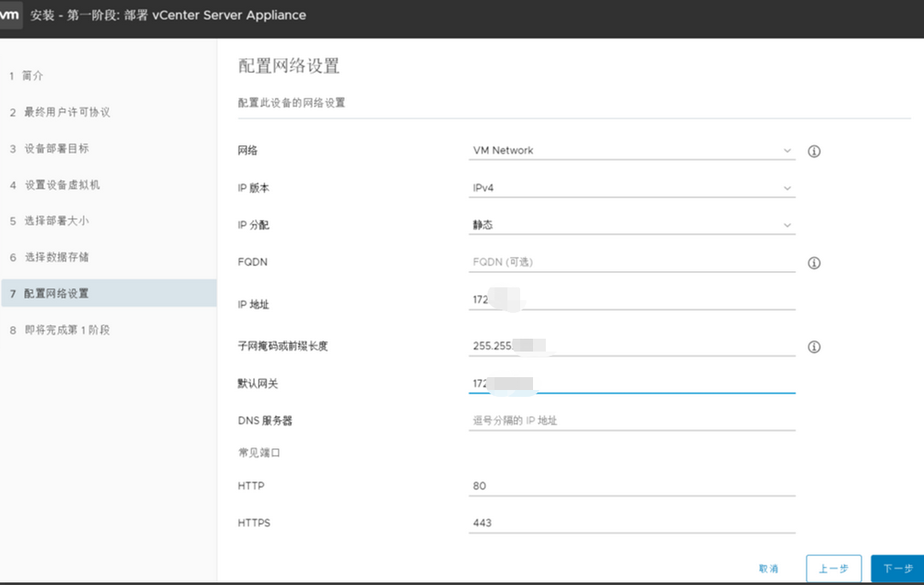Click the 配置网络设置 page heading
Viewport: 924px width, 585px height.
pos(289,66)
